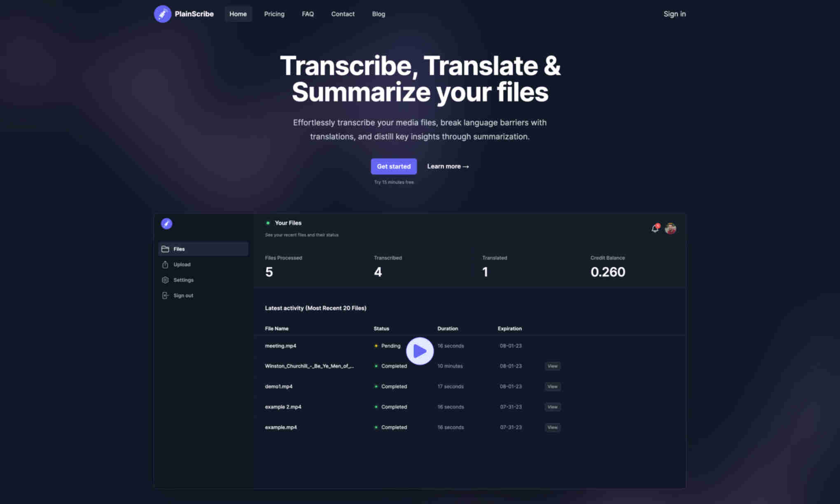This screenshot has height=504, width=840.
Task: Select the meeting.mp4 file name
Action: pyautogui.click(x=280, y=346)
